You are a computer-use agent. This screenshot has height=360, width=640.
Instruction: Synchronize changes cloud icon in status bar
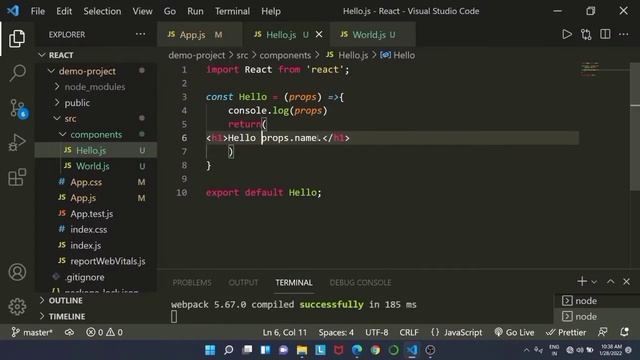pos(69,332)
